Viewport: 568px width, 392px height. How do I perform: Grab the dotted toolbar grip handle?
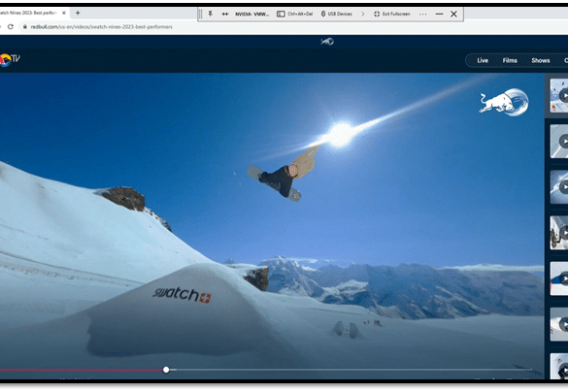200,14
